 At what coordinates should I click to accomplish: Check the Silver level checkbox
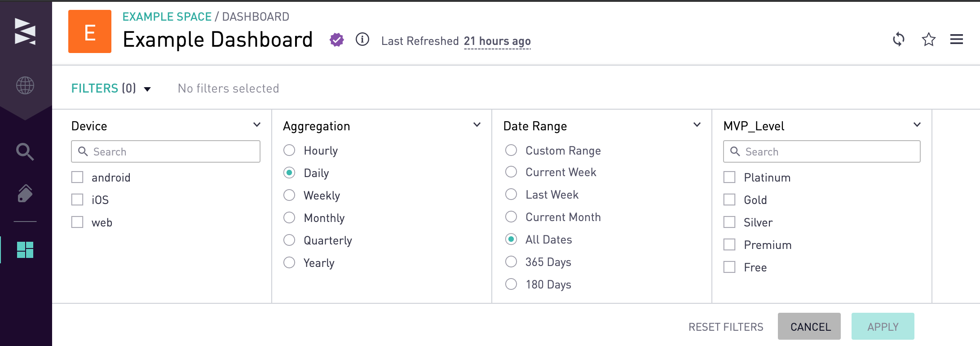point(730,222)
